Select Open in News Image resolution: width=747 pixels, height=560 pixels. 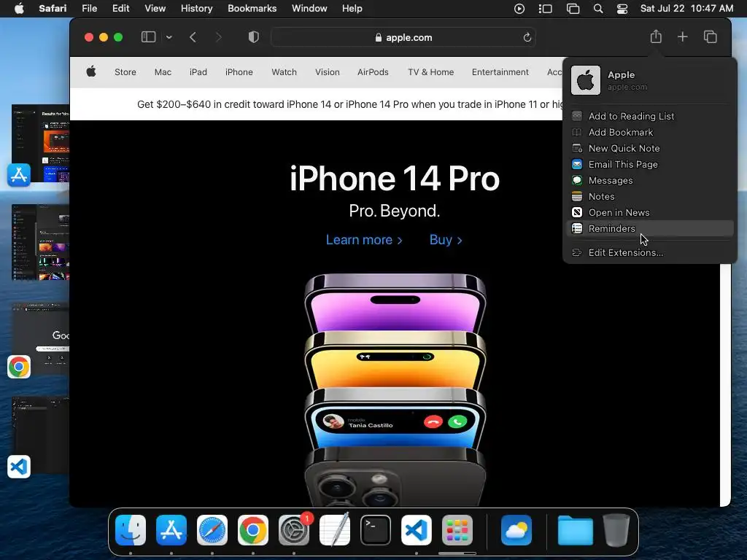tap(650, 212)
